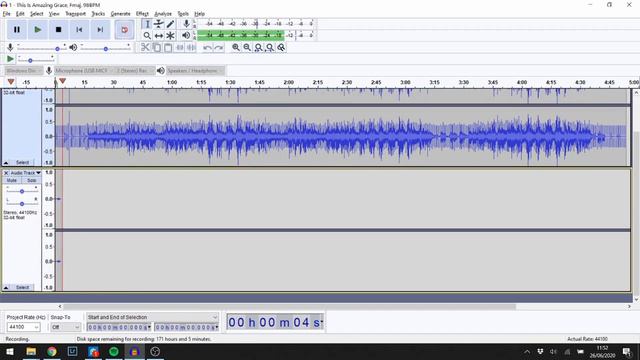Select the Time Shift tool
This screenshot has height=360, width=640.
point(159,36)
